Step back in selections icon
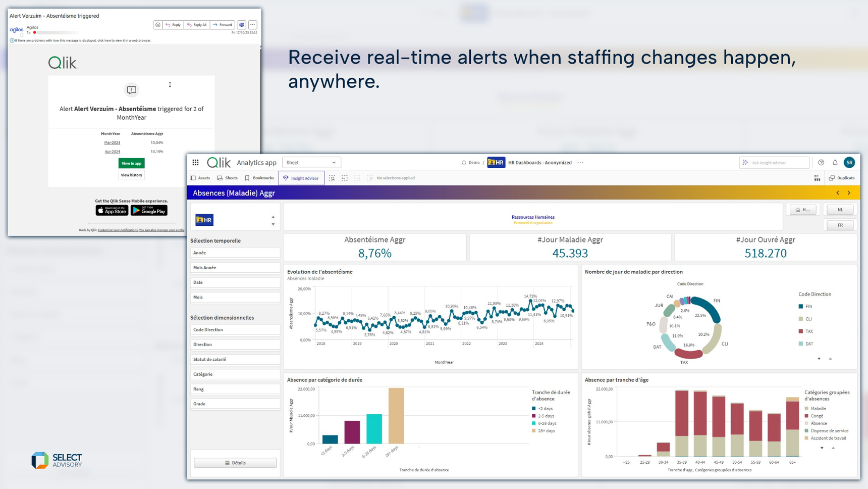The width and height of the screenshot is (868, 489). click(345, 178)
